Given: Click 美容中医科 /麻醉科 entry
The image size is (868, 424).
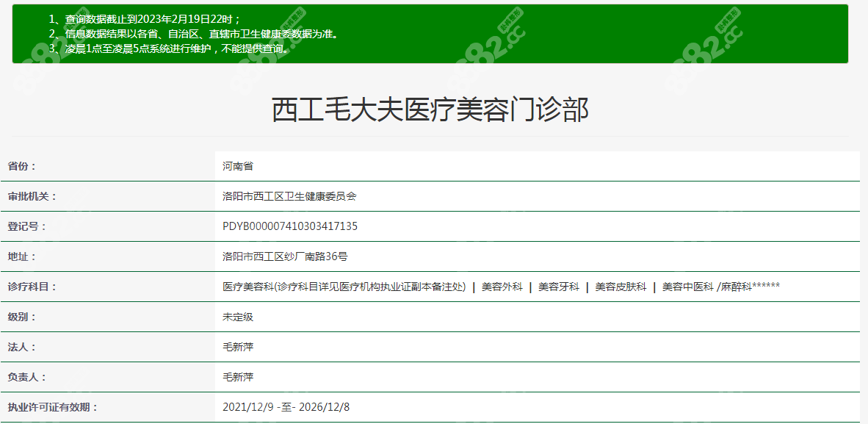Looking at the screenshot, I should tap(720, 287).
